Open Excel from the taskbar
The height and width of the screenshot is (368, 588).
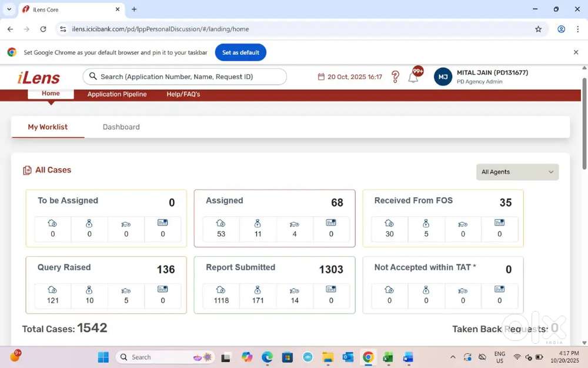coord(388,357)
